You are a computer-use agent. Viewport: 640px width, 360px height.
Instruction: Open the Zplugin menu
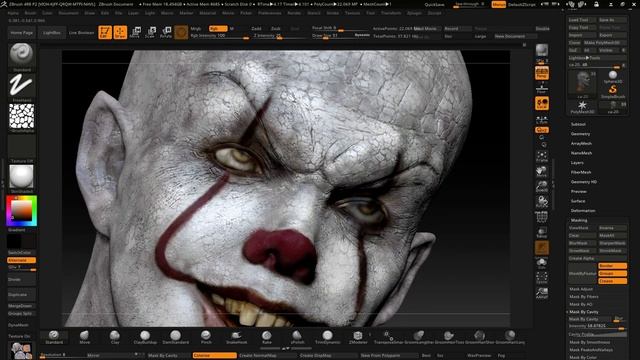point(414,13)
